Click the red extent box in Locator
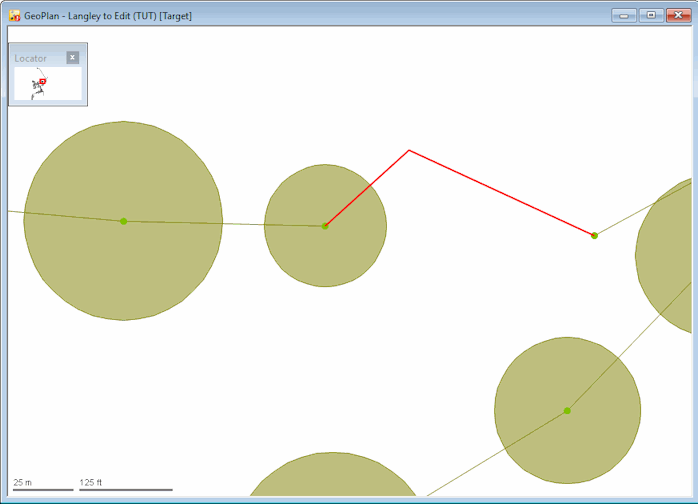This screenshot has width=698, height=504. tap(43, 81)
